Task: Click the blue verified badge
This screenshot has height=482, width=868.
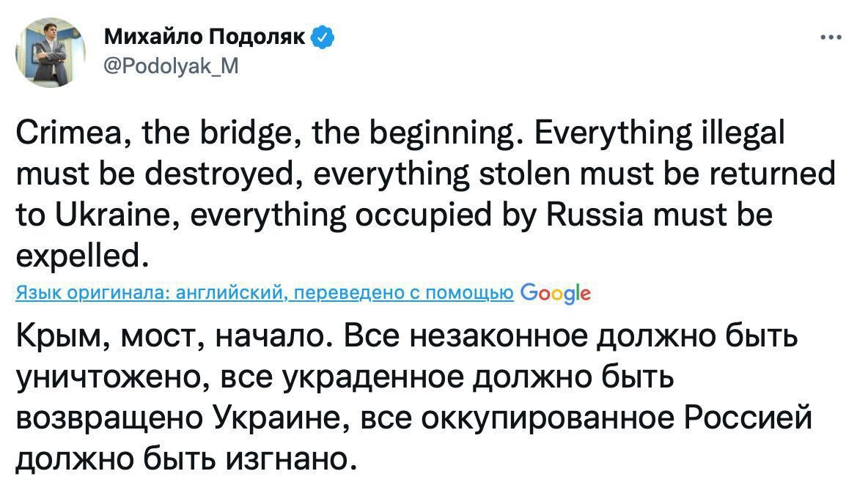Action: point(323,37)
